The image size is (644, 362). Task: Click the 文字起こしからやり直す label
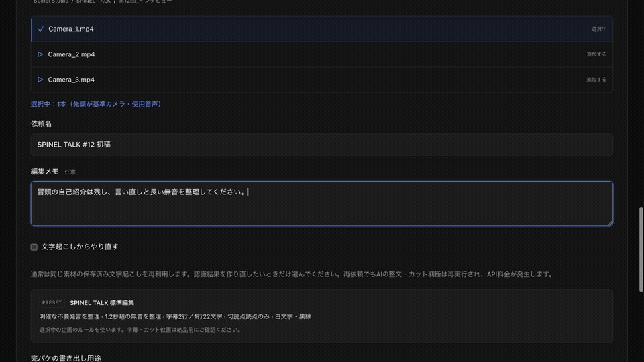tap(80, 247)
